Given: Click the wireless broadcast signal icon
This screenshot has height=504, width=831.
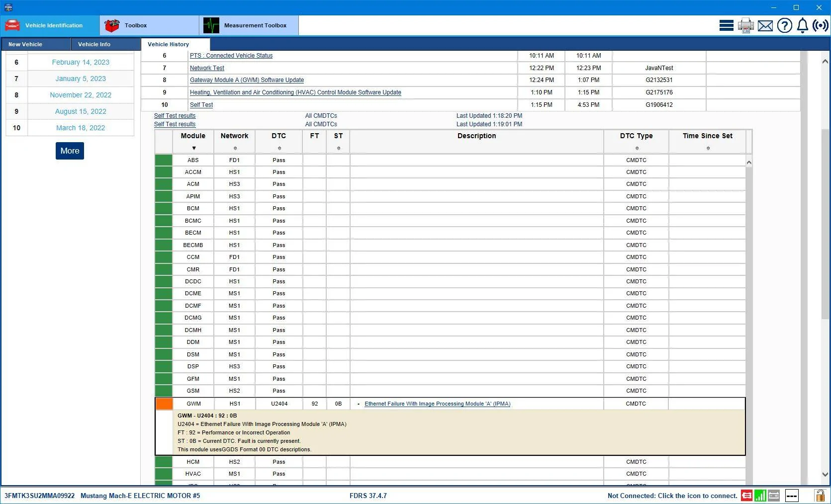Looking at the screenshot, I should pos(821,25).
